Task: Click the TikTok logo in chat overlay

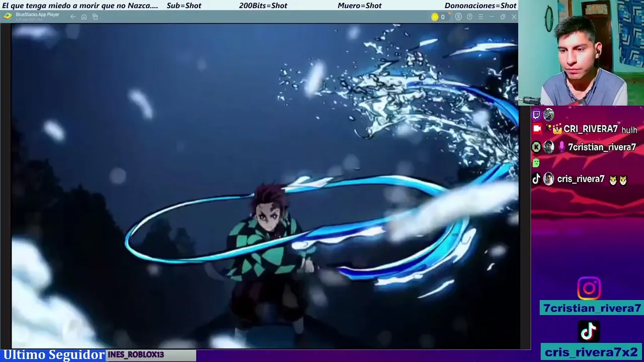Action: (536, 179)
